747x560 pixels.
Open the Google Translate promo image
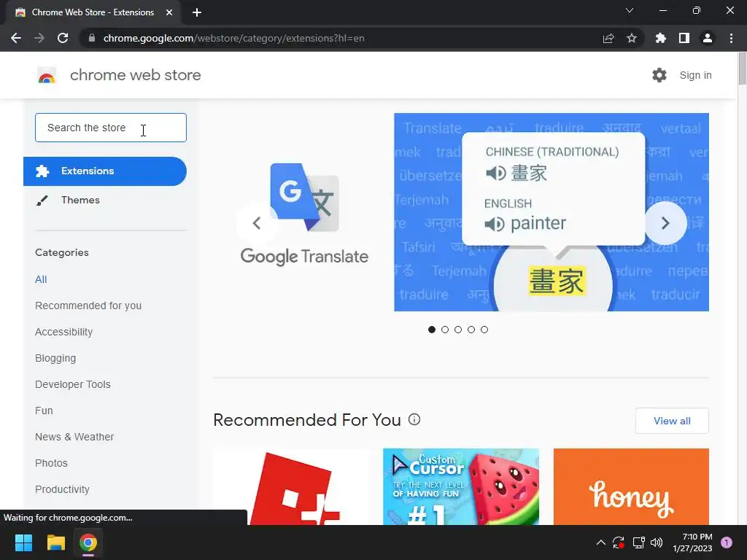click(x=551, y=212)
